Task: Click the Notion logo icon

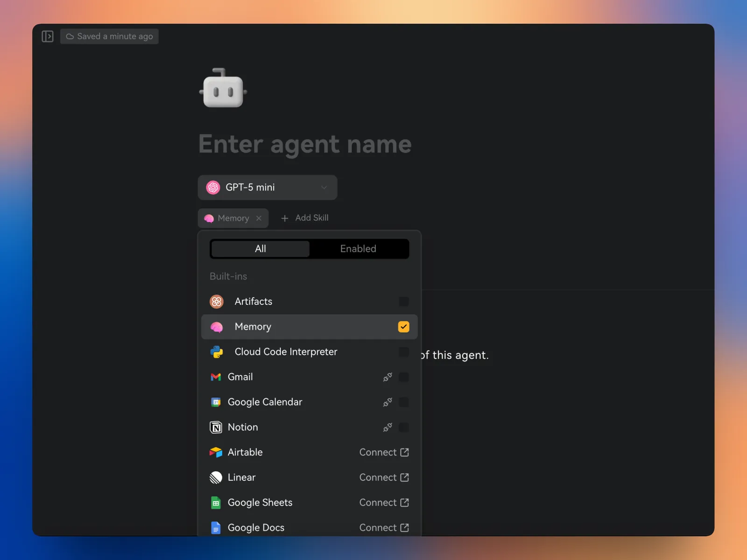Action: 216,427
